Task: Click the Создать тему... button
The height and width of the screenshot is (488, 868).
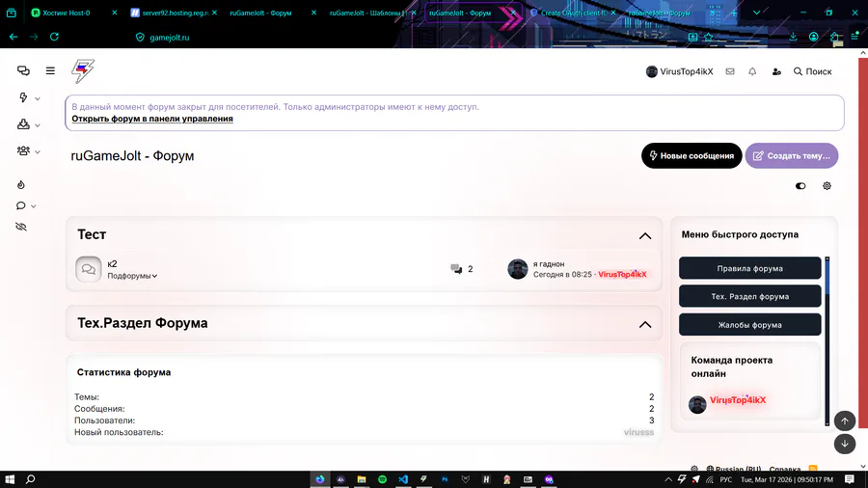Action: coord(792,155)
